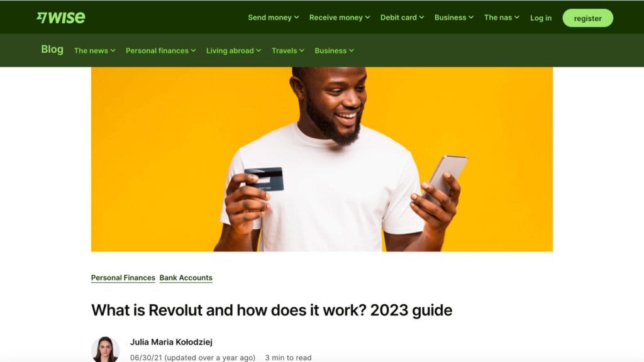
Task: Expand the Living abroad chevron
Action: pyautogui.click(x=258, y=50)
